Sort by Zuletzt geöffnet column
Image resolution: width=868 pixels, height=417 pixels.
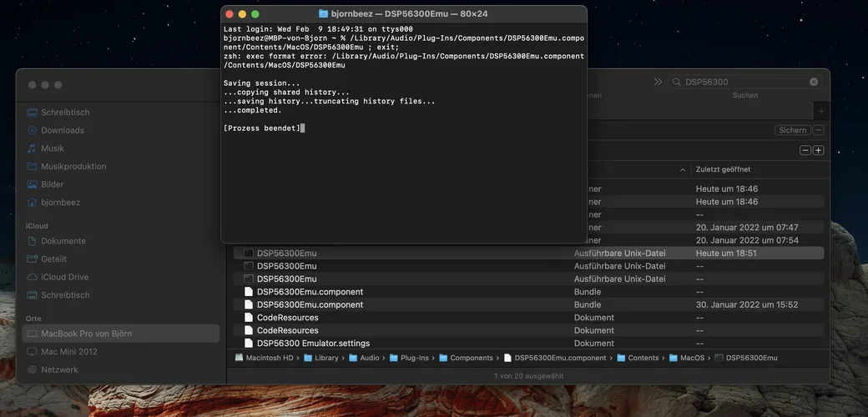coord(723,169)
